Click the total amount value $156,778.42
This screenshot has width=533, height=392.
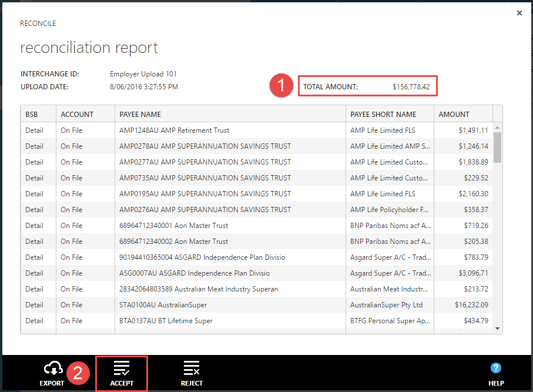point(411,87)
